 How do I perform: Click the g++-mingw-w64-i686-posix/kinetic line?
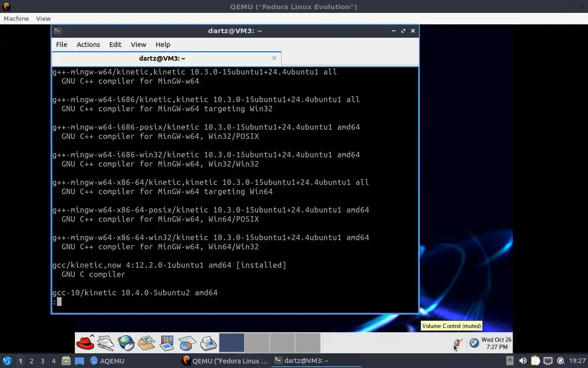point(206,127)
